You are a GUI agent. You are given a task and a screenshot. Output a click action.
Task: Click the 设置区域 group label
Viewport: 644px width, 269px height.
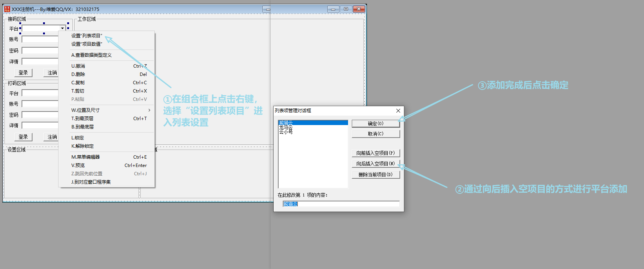click(17, 150)
